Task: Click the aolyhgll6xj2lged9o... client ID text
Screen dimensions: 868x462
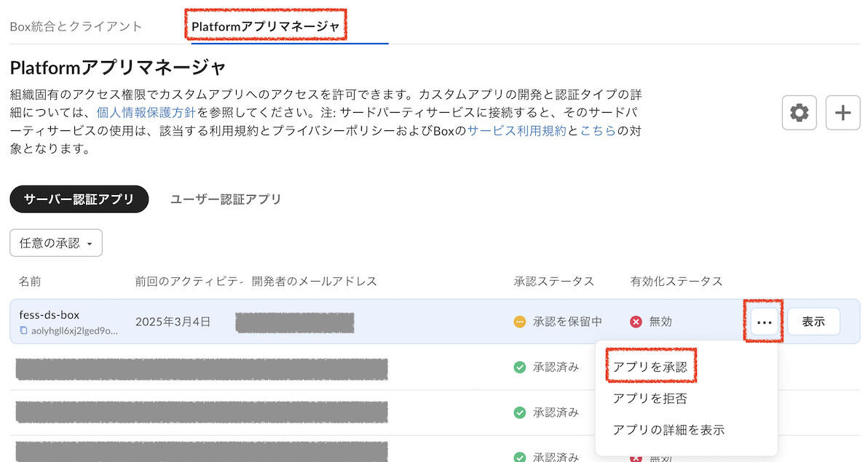Action: coord(74,331)
